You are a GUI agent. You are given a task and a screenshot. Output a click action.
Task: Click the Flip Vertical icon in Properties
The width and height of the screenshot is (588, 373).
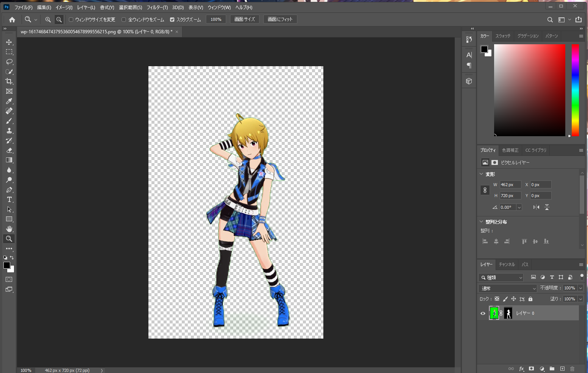tap(547, 207)
